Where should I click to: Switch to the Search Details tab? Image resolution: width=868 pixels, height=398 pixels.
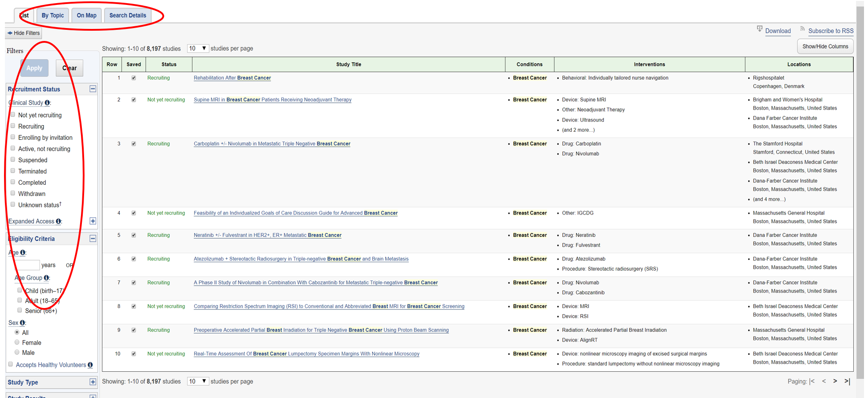(x=128, y=15)
